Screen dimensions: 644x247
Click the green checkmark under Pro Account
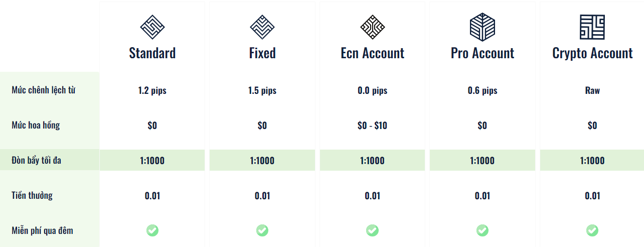[x=482, y=230]
